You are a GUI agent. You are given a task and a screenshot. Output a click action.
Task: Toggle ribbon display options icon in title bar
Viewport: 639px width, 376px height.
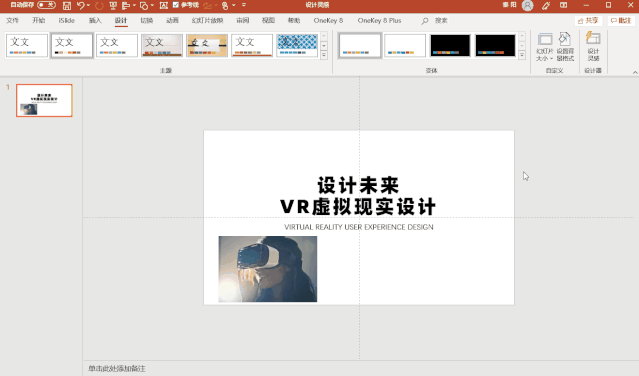pos(564,5)
